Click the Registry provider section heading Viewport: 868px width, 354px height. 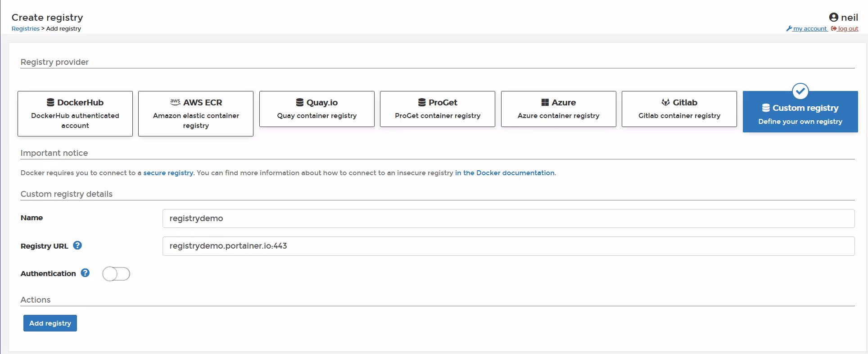pos(54,62)
